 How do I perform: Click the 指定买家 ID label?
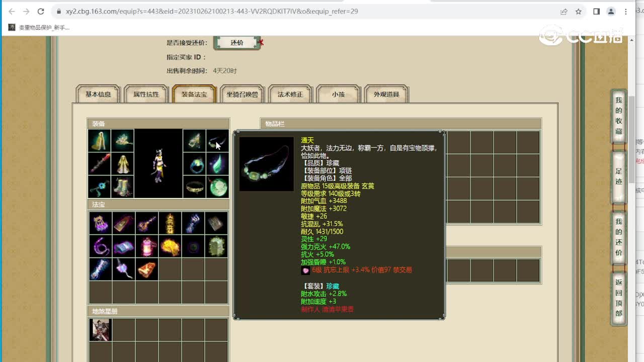[x=186, y=57]
